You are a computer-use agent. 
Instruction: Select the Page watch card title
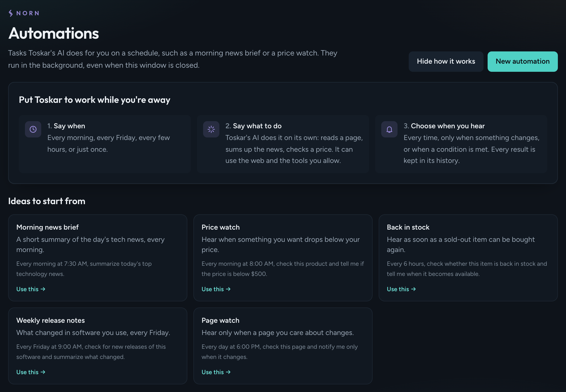[220, 320]
